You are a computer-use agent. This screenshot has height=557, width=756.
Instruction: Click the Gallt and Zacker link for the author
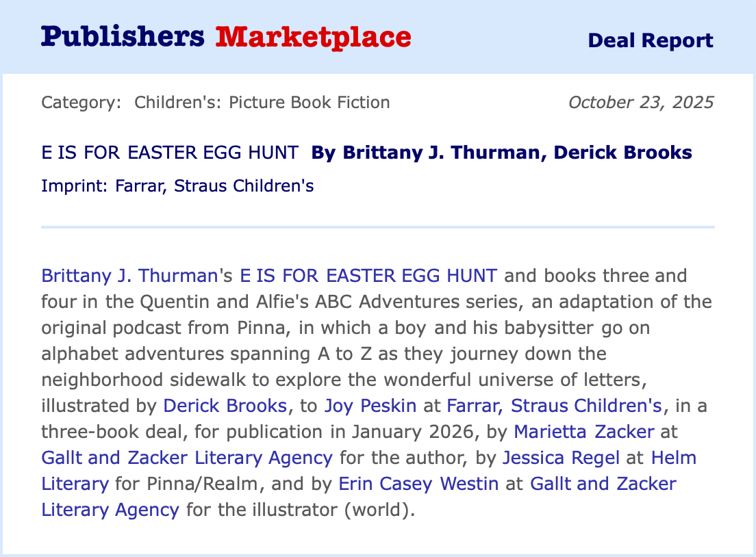click(187, 458)
